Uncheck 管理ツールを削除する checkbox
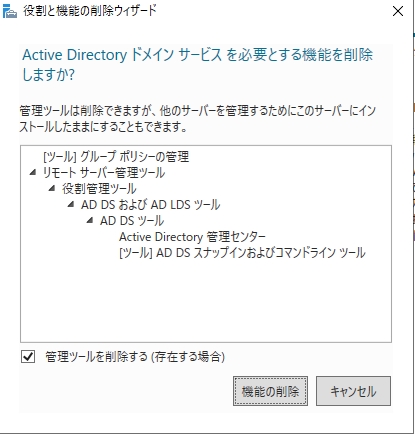 [x=28, y=357]
